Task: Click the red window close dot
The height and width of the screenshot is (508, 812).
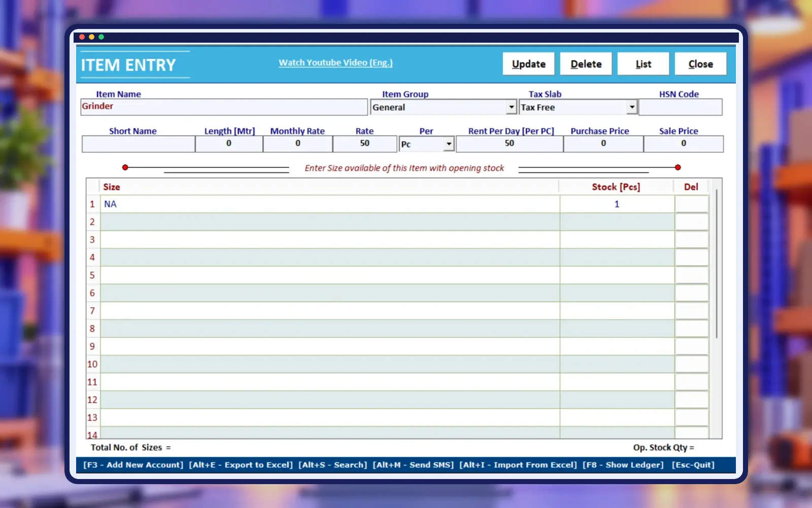Action: (82, 37)
